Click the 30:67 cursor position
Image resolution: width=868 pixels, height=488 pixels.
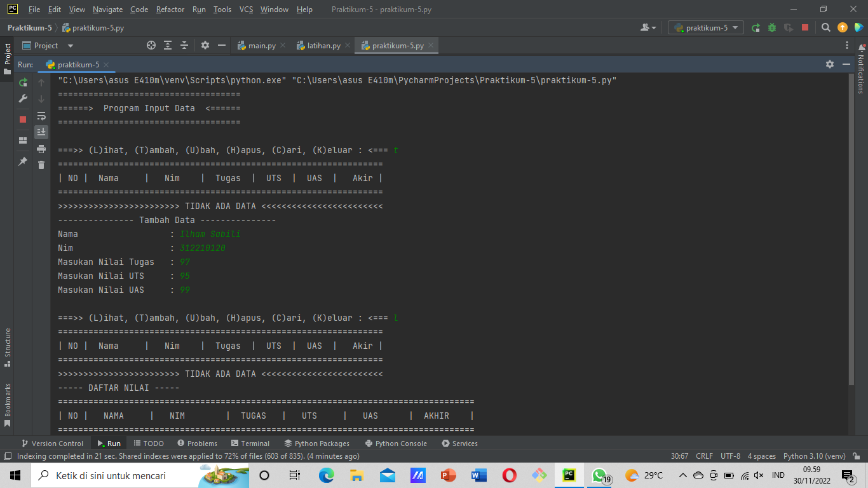tap(680, 456)
